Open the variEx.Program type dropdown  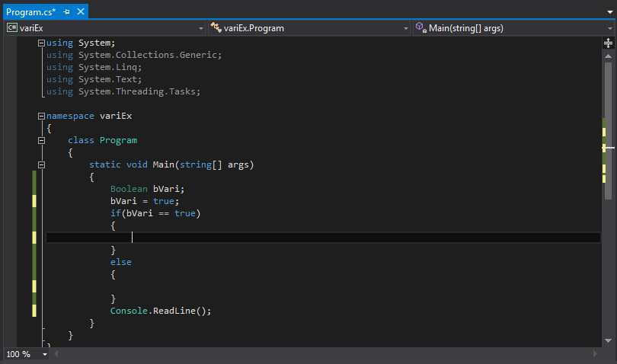click(406, 28)
